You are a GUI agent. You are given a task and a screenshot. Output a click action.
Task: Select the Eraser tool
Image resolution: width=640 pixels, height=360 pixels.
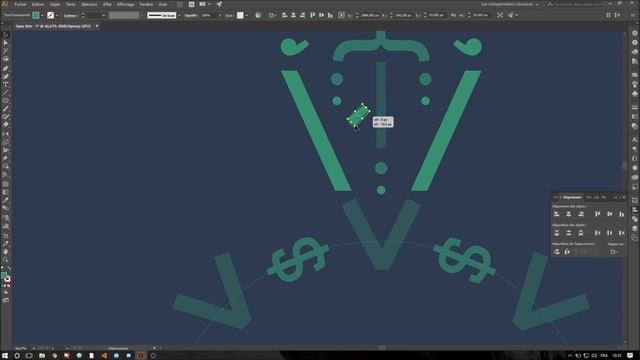click(6, 125)
